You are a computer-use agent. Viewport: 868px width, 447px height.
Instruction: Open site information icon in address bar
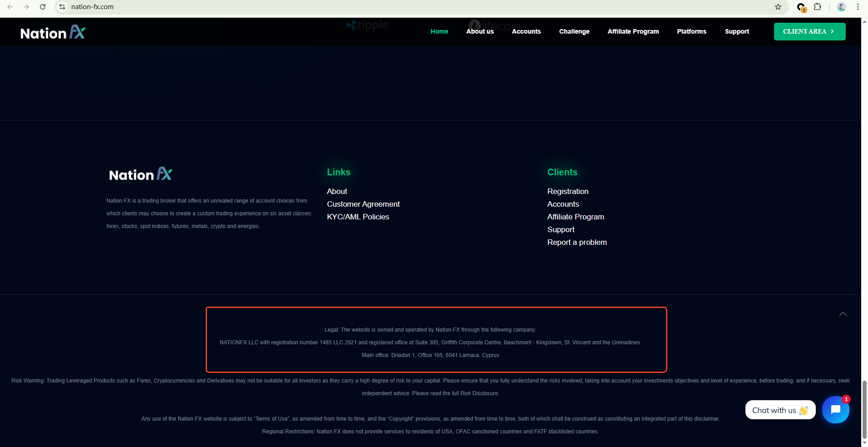(x=63, y=7)
